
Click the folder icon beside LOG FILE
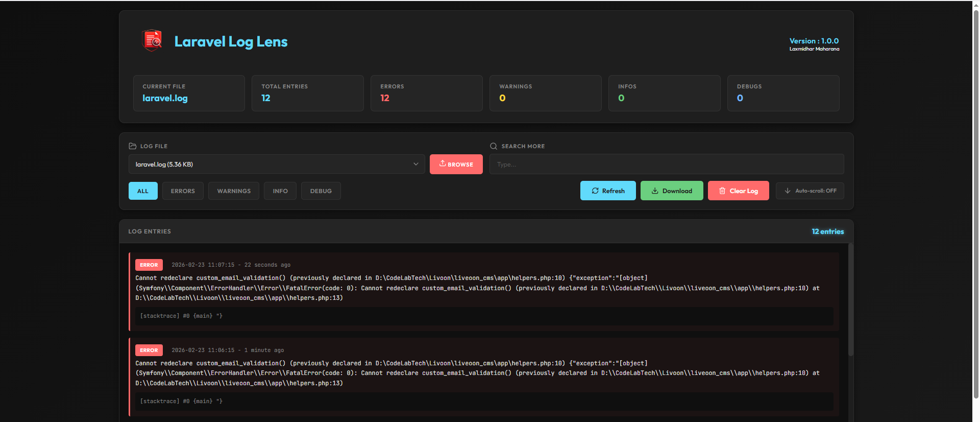tap(133, 146)
